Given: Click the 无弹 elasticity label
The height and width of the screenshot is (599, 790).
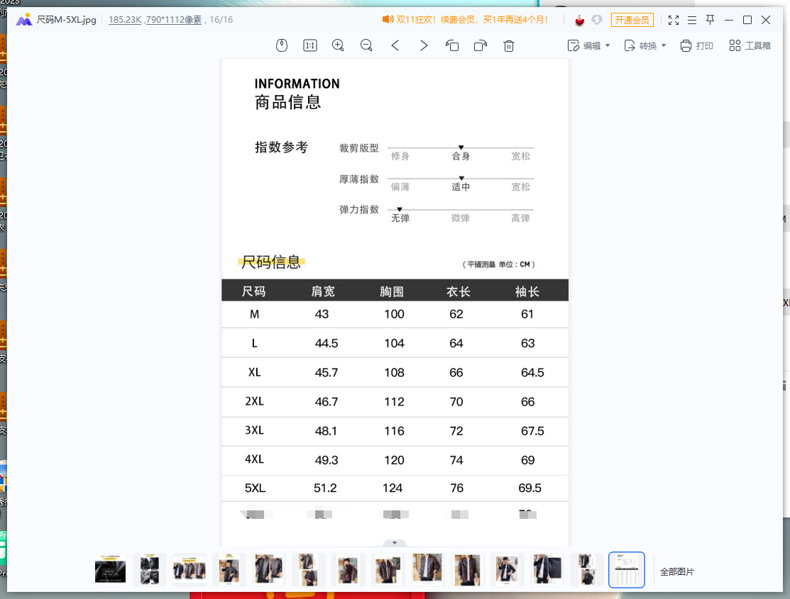Looking at the screenshot, I should coord(401,218).
